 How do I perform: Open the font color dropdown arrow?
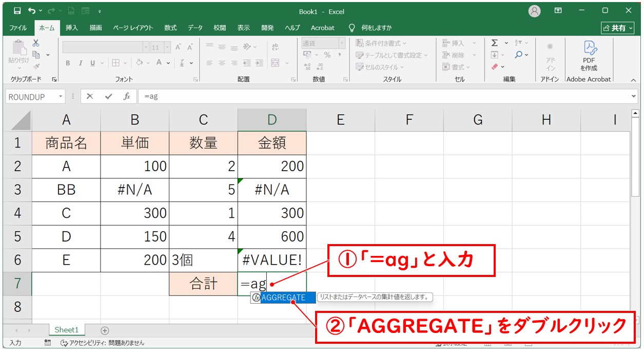(x=169, y=63)
